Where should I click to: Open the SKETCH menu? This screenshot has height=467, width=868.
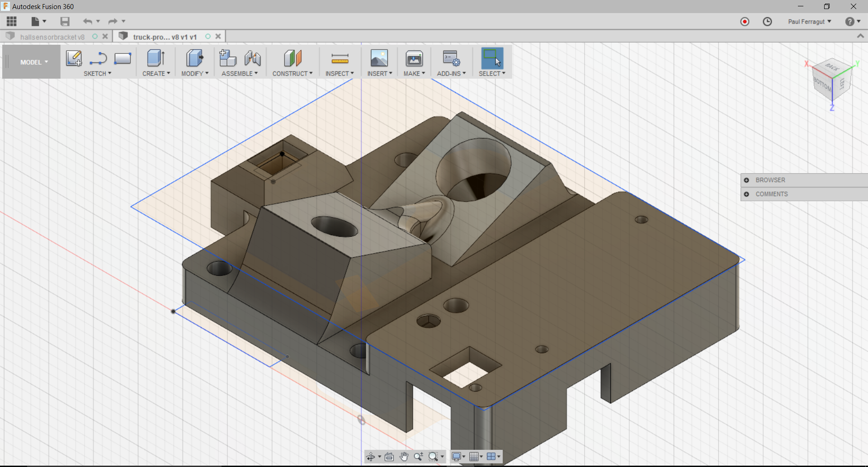tap(97, 73)
